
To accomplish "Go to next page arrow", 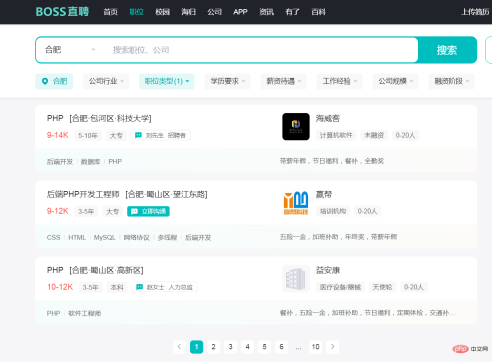I will (332, 347).
